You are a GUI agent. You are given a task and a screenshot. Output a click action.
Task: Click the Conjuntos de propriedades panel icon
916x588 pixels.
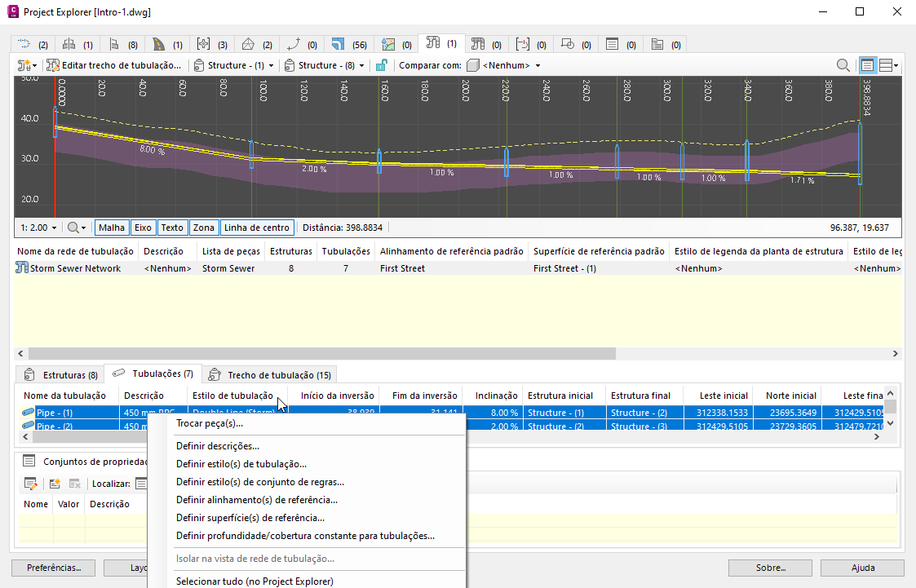(29, 462)
